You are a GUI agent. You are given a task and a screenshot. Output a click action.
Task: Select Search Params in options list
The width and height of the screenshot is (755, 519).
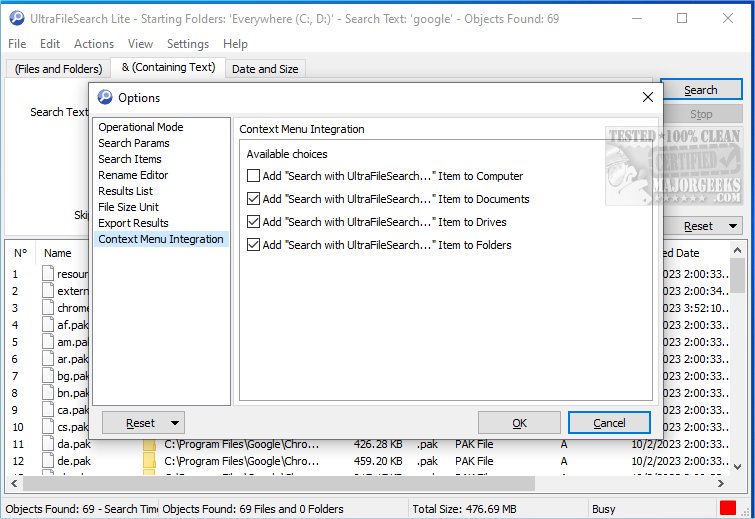click(134, 143)
